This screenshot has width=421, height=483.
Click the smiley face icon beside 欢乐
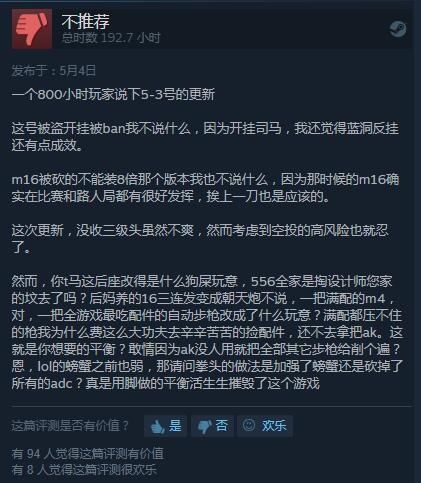coord(249,425)
